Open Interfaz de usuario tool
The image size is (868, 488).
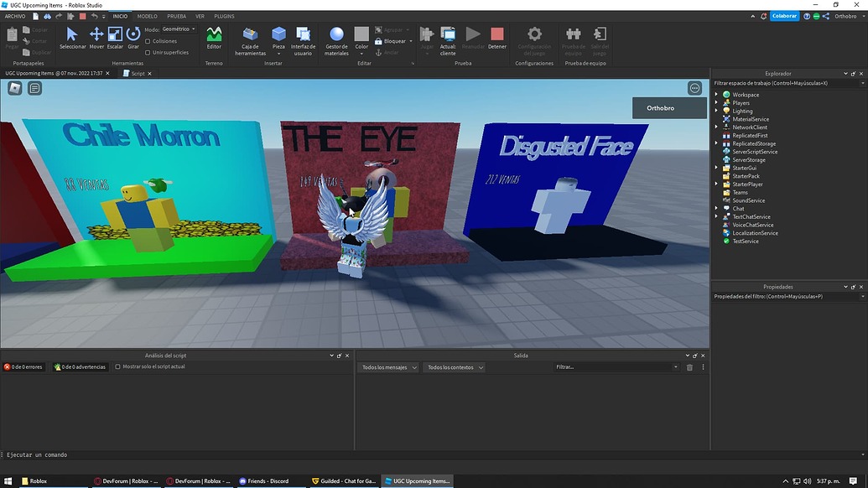coord(303,41)
